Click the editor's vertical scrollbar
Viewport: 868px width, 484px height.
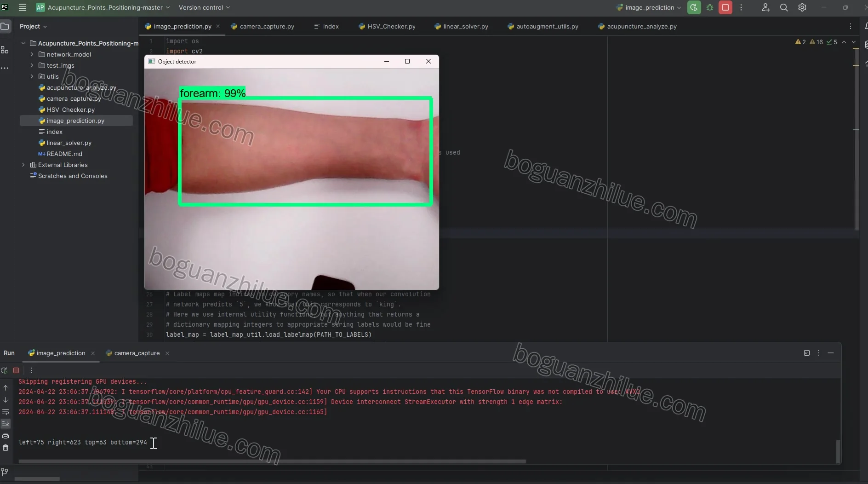[x=857, y=138]
